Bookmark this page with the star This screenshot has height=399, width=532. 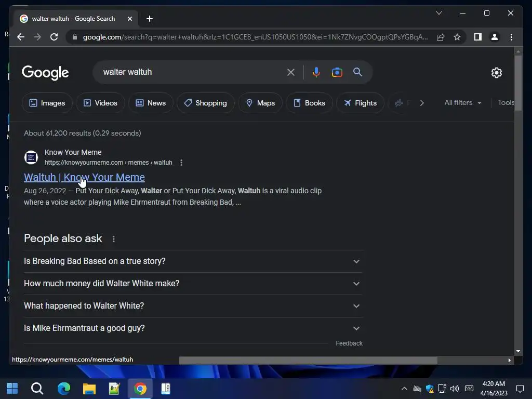click(x=457, y=37)
